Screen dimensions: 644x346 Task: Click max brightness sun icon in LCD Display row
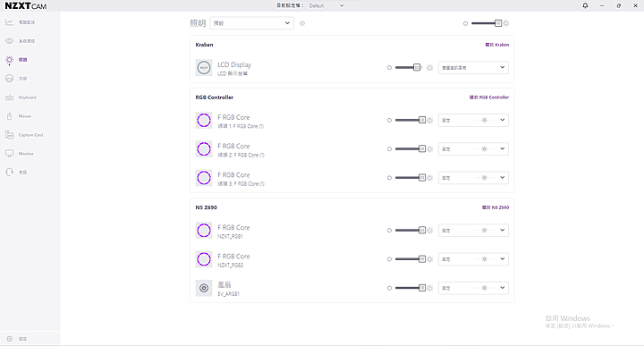[429, 68]
